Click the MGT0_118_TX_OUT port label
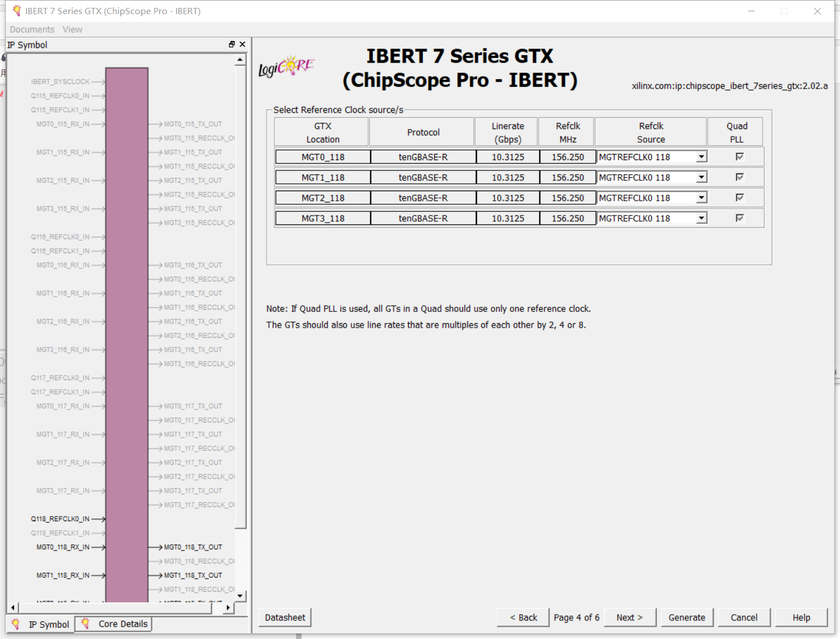 (x=193, y=547)
